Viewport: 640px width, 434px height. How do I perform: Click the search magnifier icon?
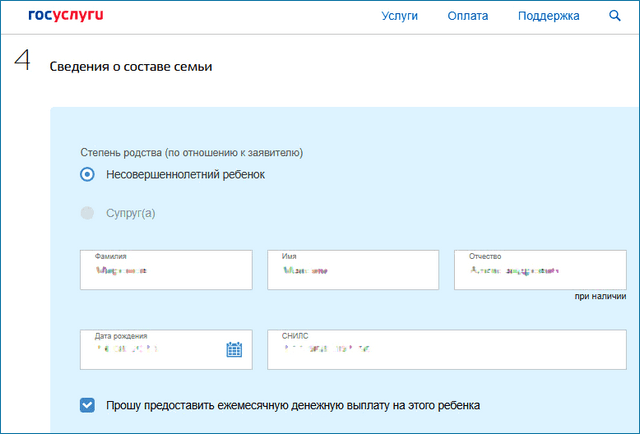pos(615,16)
